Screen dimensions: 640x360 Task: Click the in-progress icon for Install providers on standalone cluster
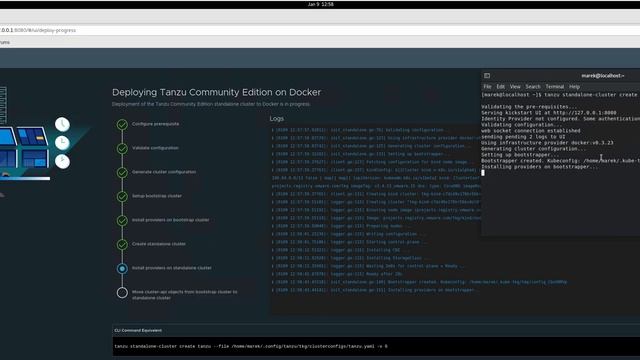click(122, 269)
